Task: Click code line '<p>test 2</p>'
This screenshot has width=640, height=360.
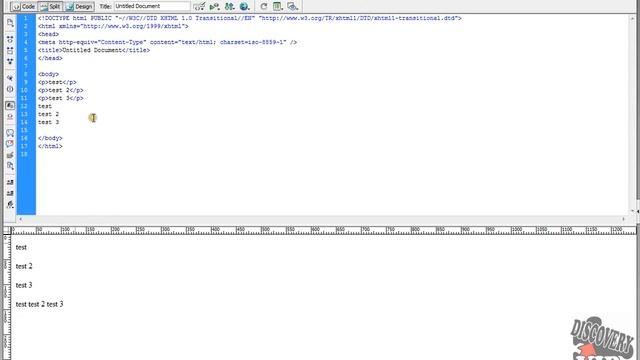Action: [60, 90]
